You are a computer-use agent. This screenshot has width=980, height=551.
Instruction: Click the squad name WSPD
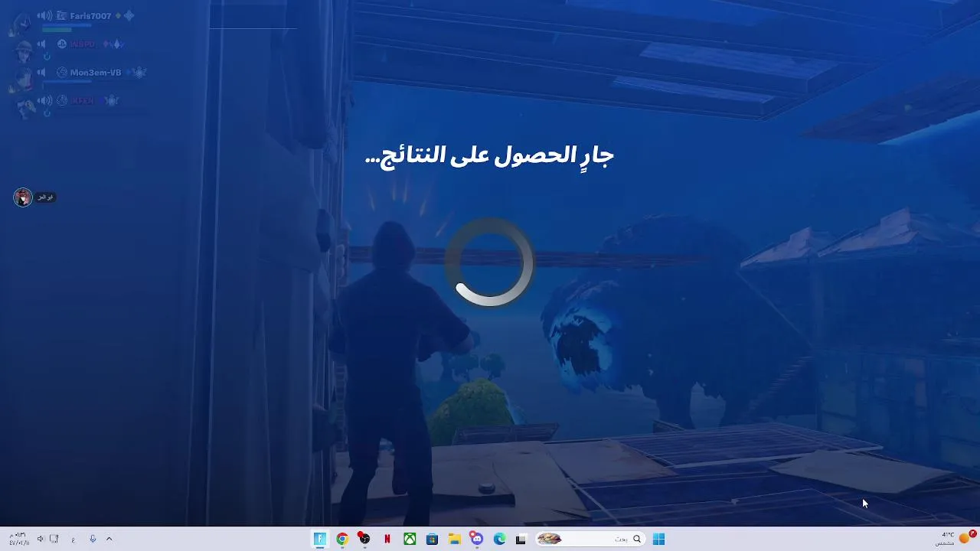tap(83, 44)
